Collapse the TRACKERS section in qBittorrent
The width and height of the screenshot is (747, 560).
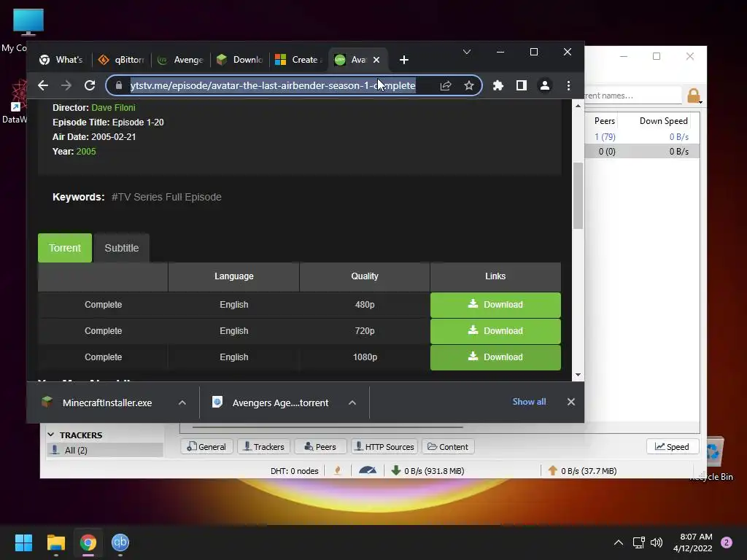tap(51, 435)
